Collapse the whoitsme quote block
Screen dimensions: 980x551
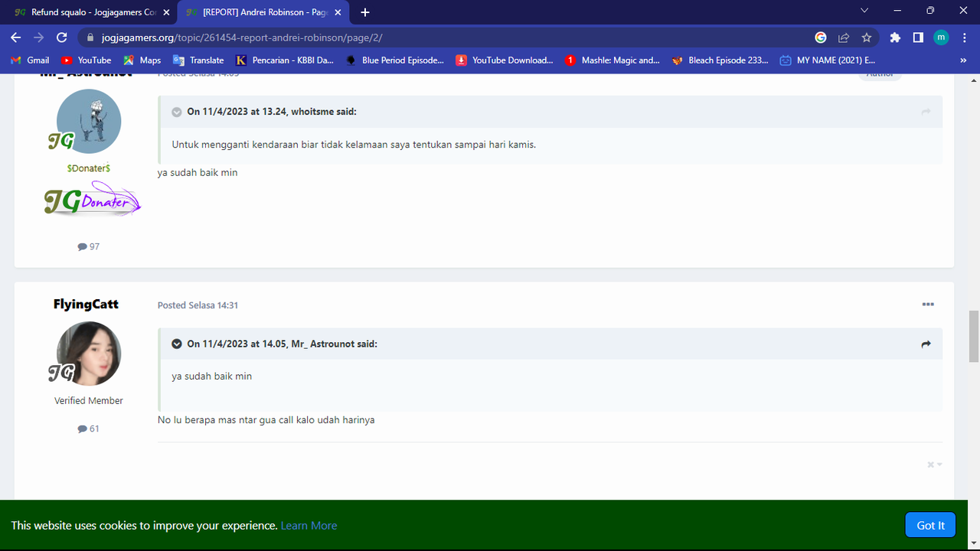(x=177, y=112)
